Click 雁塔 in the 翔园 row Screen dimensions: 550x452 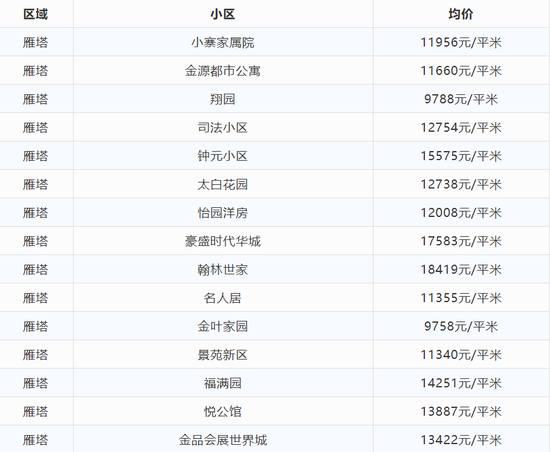[35, 99]
